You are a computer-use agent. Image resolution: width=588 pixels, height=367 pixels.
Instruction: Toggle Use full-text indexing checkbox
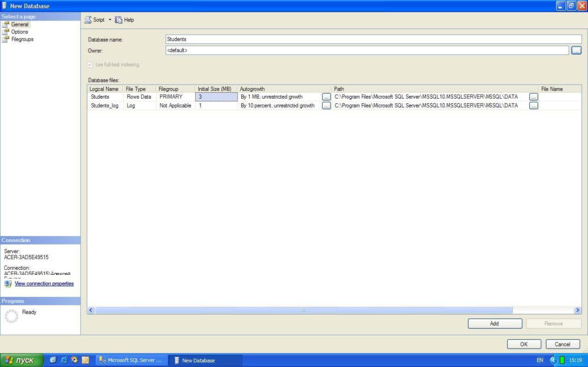[90, 65]
